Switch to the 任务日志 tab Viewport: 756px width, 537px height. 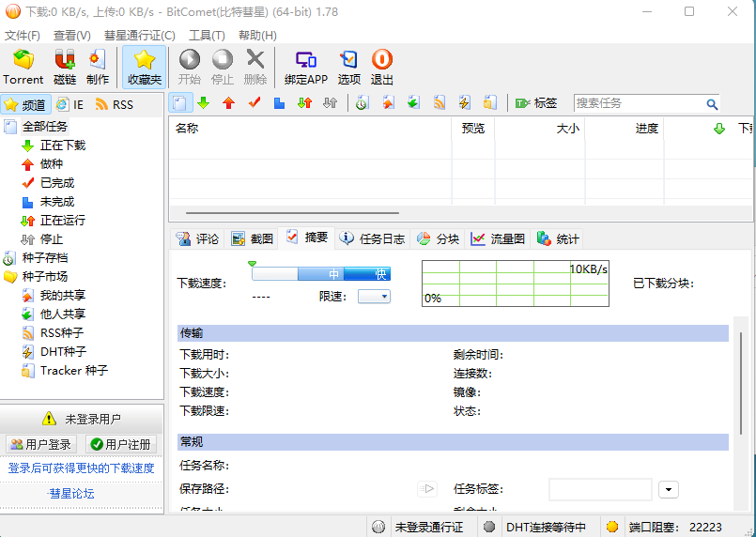[372, 239]
